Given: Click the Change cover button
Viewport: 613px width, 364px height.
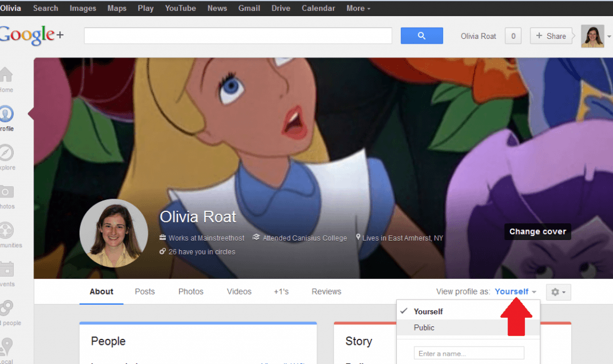Looking at the screenshot, I should coord(537,232).
